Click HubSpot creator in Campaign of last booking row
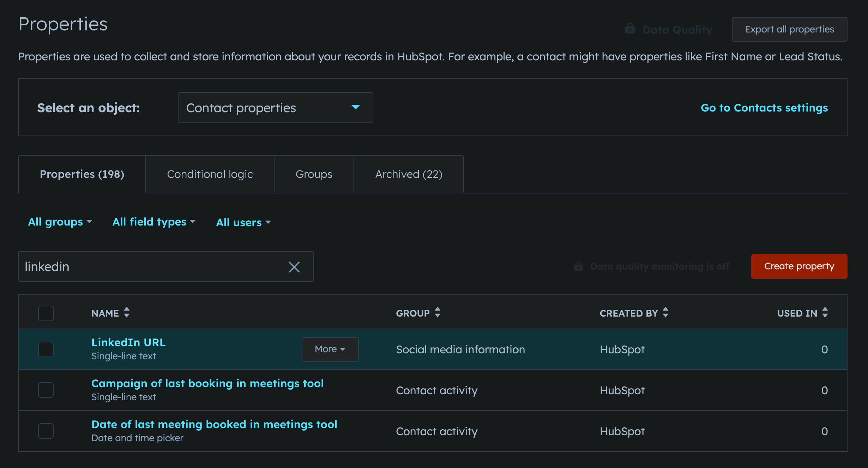The width and height of the screenshot is (868, 468). tap(622, 390)
